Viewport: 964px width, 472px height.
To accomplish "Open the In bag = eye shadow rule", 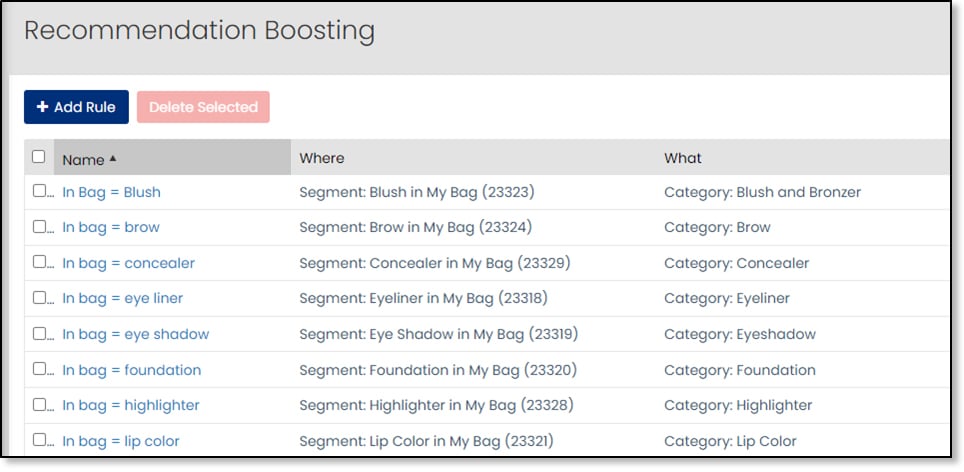I will coord(135,334).
